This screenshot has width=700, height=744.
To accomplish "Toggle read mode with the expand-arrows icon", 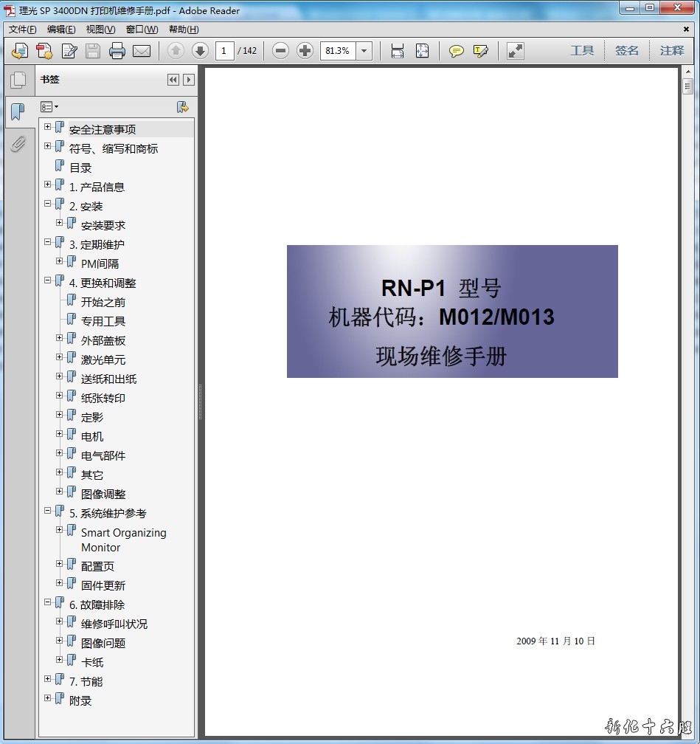I will [x=516, y=51].
